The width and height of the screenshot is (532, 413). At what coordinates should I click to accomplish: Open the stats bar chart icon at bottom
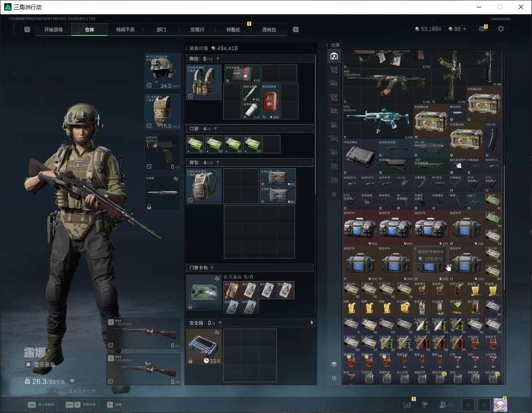pyautogui.click(x=407, y=404)
